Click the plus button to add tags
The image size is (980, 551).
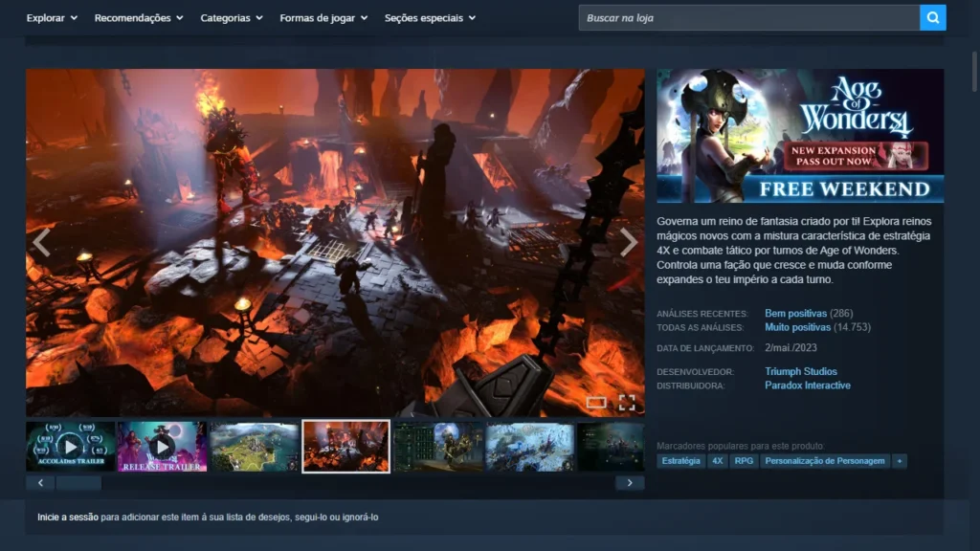(899, 461)
